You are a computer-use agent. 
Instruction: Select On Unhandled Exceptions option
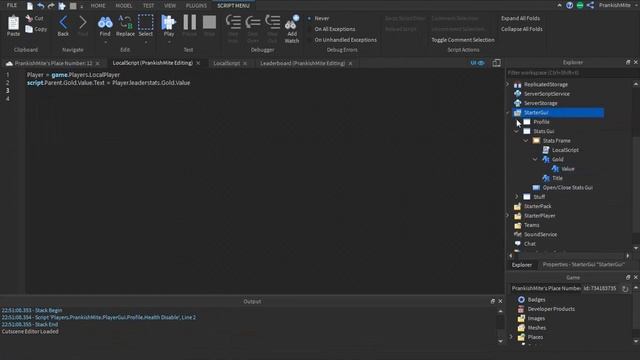click(345, 40)
